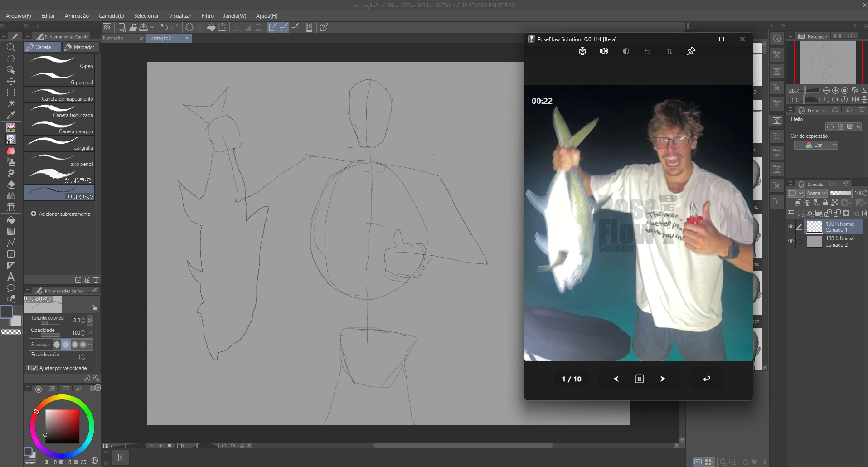868x467 pixels.
Task: Open the Filtro menu
Action: pyautogui.click(x=208, y=16)
